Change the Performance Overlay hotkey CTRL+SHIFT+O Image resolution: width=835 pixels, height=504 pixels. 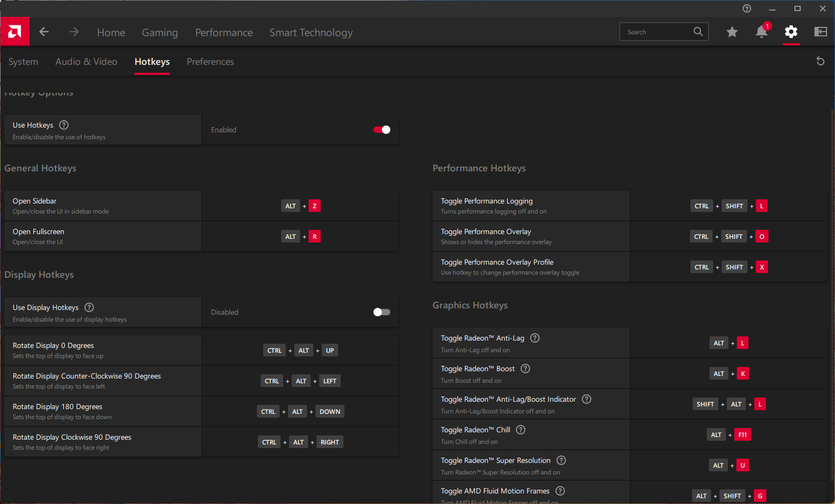click(x=729, y=237)
